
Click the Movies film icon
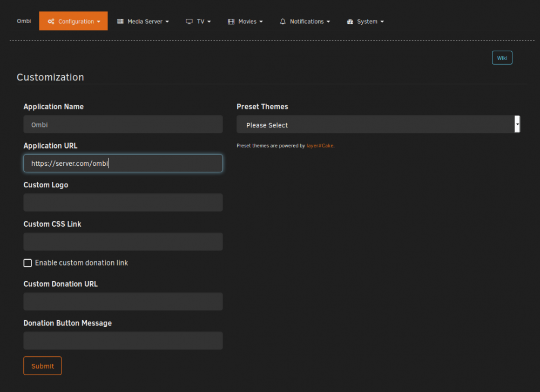tap(231, 22)
